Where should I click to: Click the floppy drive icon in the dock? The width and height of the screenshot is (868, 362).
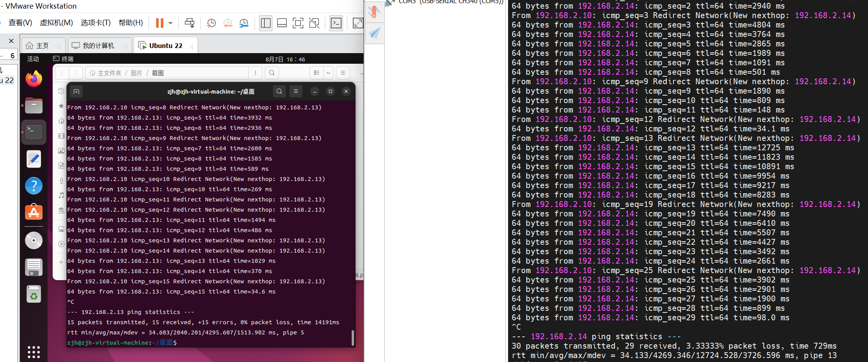click(x=34, y=267)
